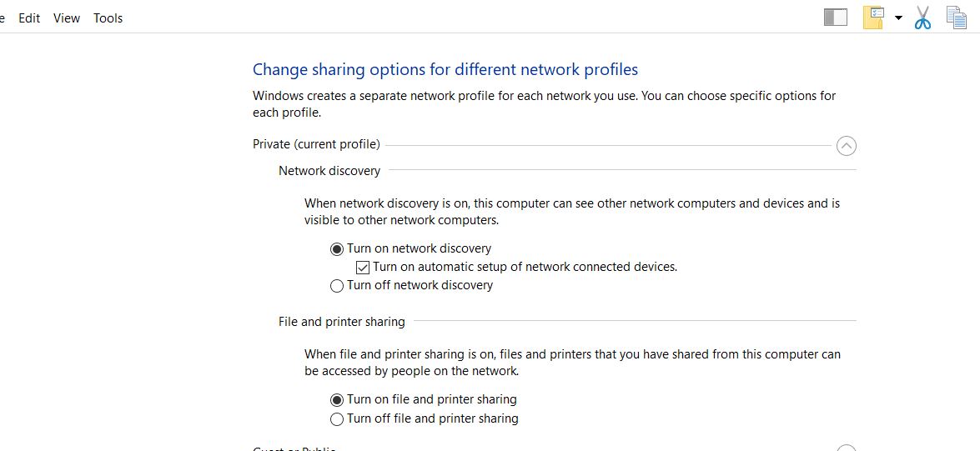Click the Copy documents icon

pos(957,18)
